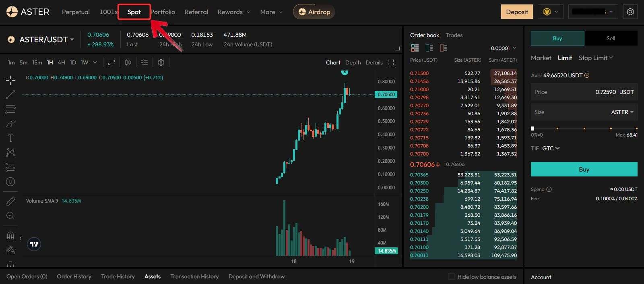Collapse the drawing toolbar with arrow
Viewport: 644px width, 284px height.
click(20, 238)
